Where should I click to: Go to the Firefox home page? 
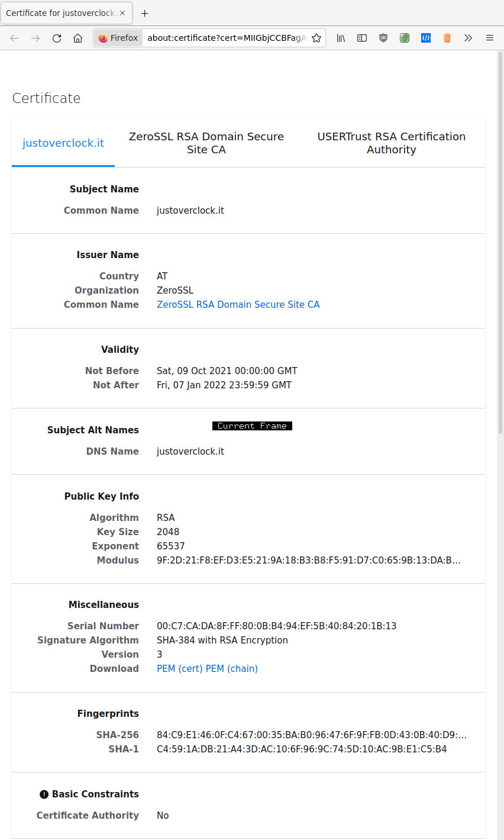coord(77,38)
